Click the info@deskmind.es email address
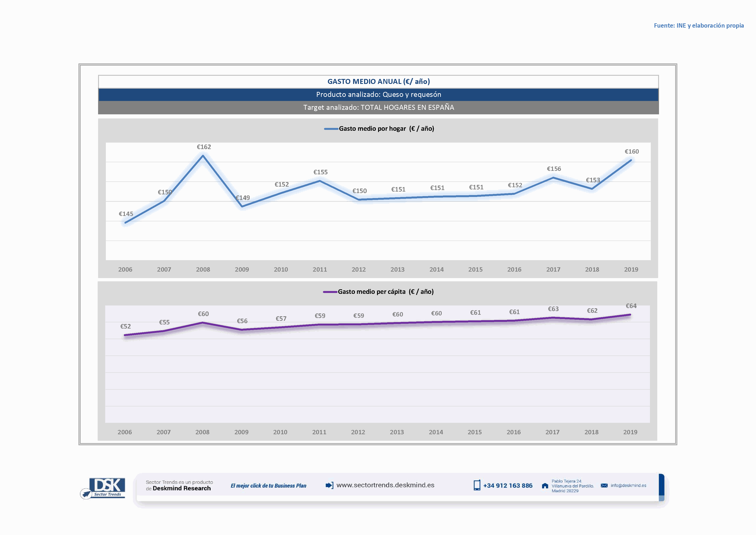The height and width of the screenshot is (535, 756). (x=628, y=485)
